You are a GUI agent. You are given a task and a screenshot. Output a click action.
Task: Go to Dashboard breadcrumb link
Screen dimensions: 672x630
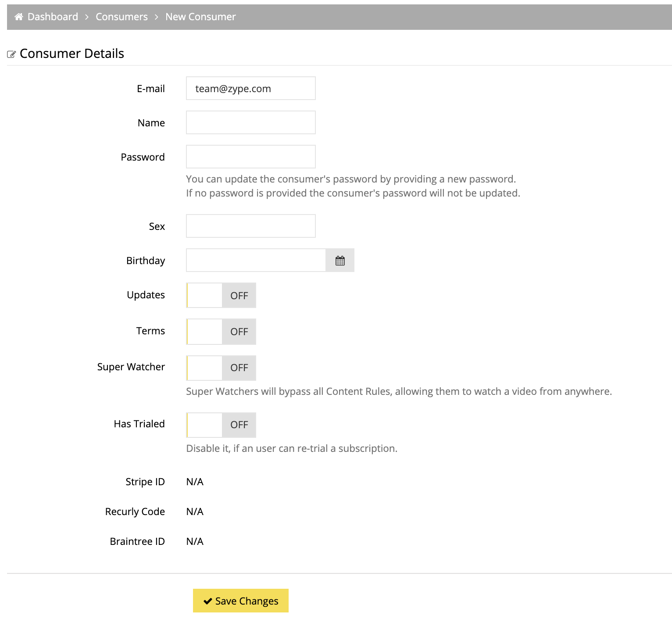(x=53, y=17)
